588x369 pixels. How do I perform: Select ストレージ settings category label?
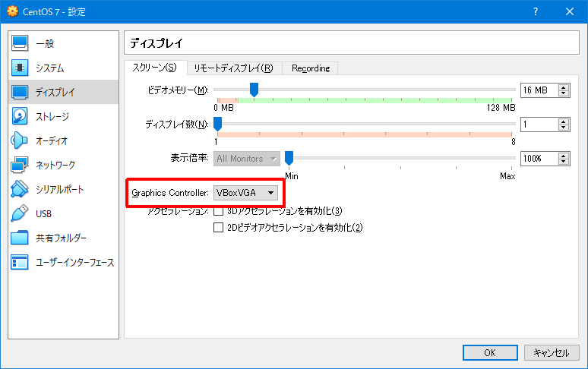click(52, 117)
